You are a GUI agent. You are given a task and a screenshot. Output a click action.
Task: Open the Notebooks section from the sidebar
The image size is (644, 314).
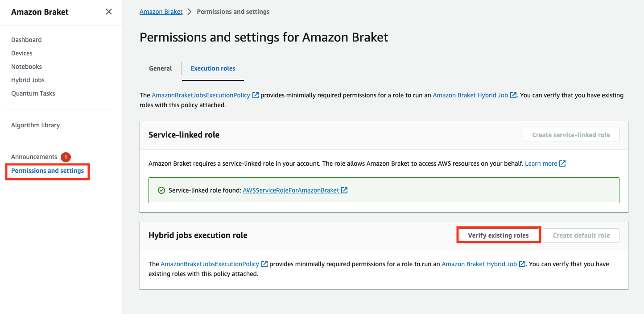pyautogui.click(x=26, y=66)
